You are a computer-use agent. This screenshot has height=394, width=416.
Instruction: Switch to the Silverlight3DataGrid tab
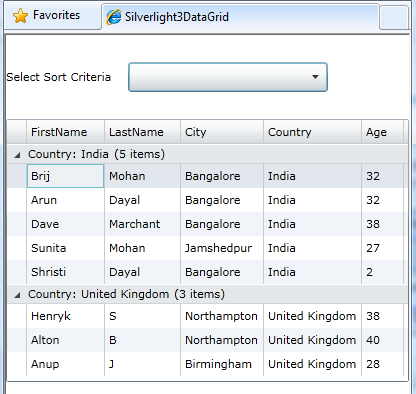tap(240, 17)
